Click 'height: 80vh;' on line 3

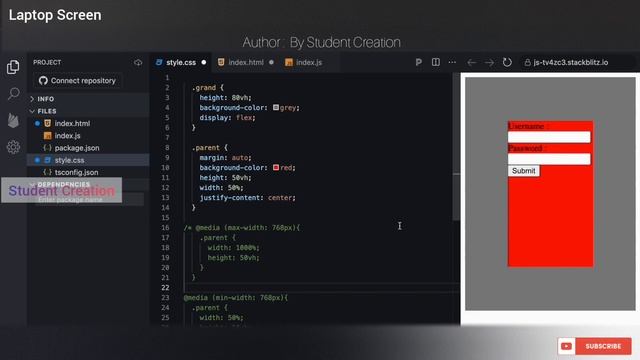pyautogui.click(x=225, y=98)
